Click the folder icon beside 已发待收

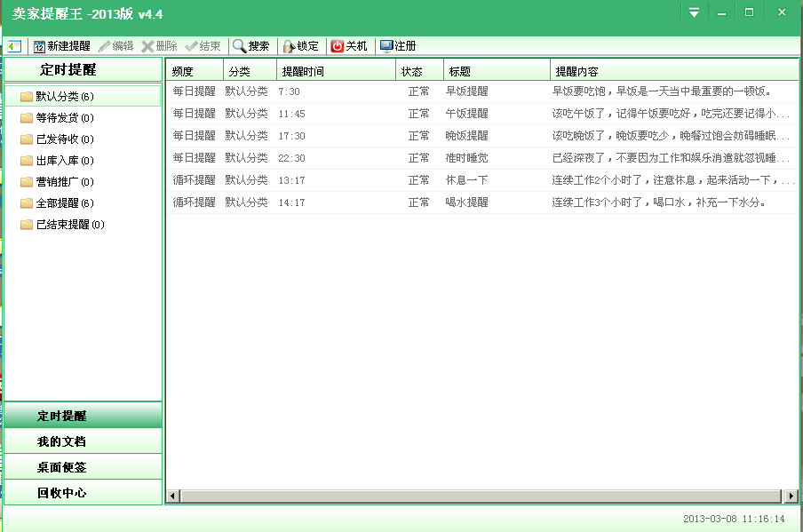pos(27,139)
